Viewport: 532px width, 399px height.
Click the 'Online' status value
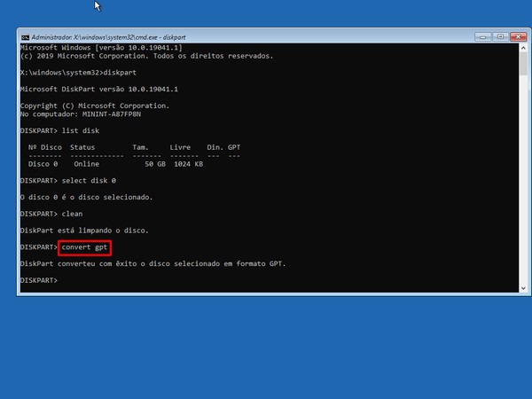[x=86, y=164]
